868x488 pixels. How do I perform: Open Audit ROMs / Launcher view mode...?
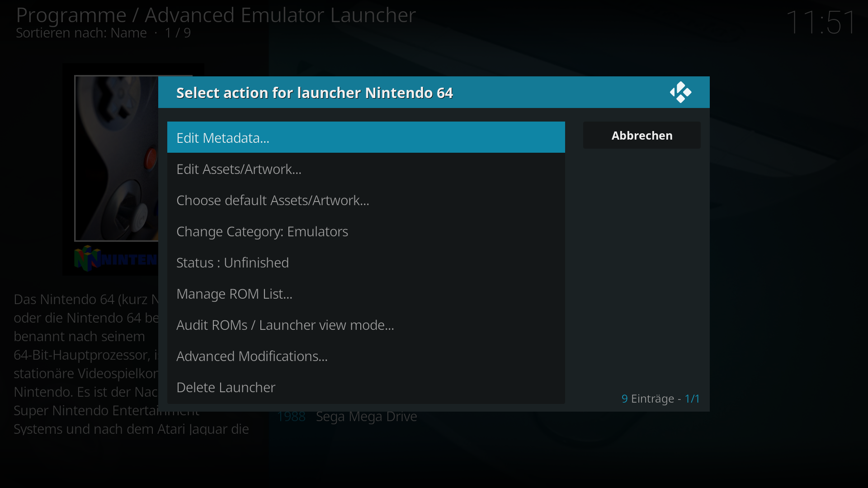(366, 324)
